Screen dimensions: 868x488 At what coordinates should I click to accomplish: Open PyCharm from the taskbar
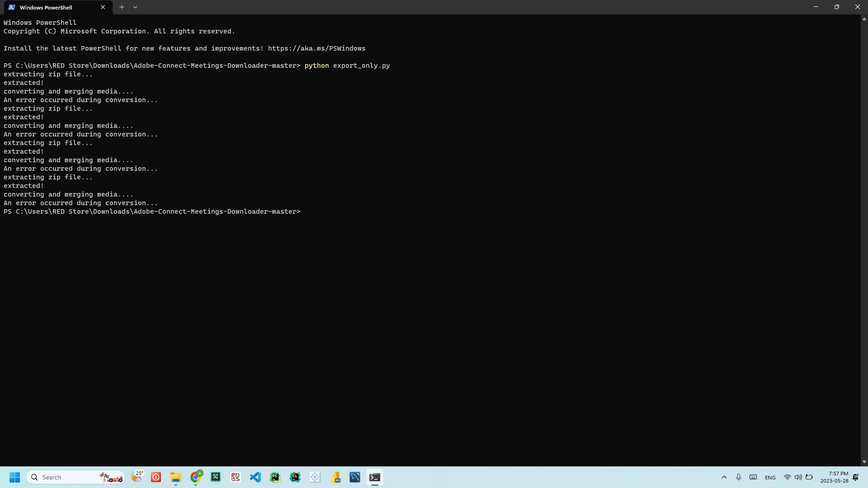[275, 477]
